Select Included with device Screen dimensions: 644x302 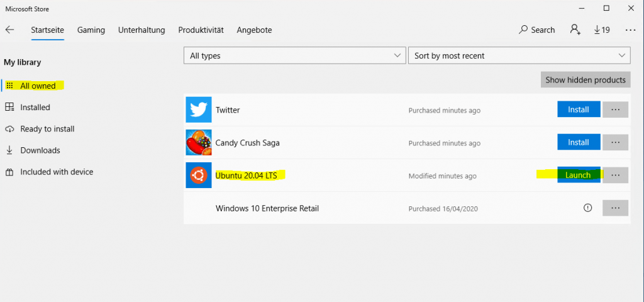pyautogui.click(x=49, y=172)
